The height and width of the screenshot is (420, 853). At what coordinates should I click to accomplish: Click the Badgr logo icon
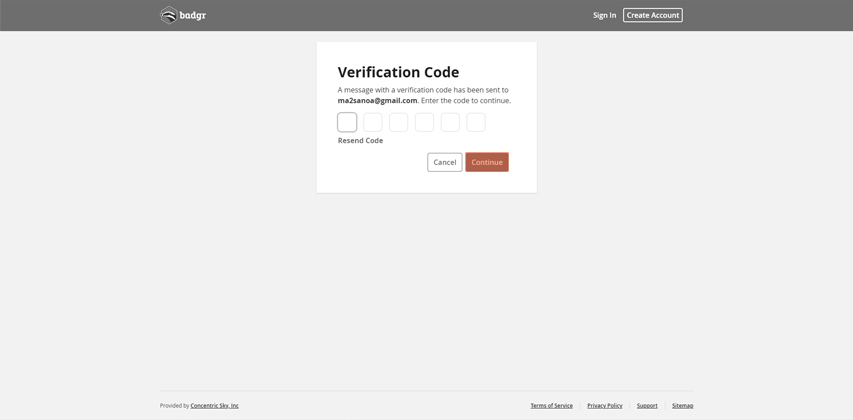169,15
